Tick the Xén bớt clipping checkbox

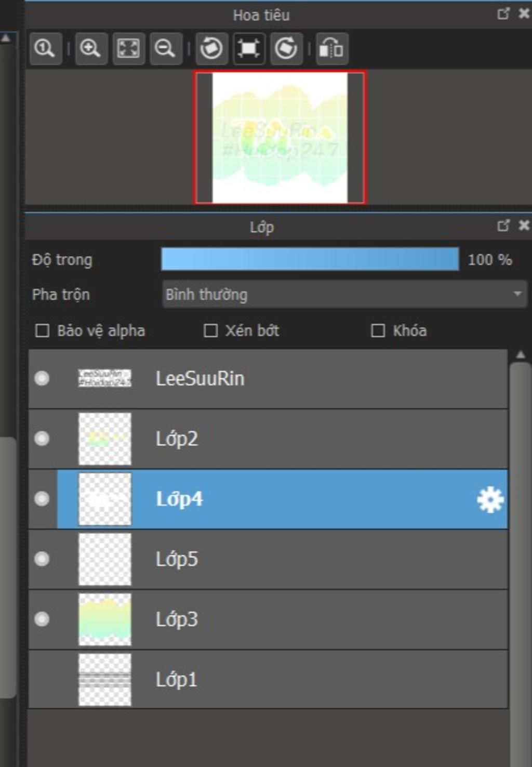tap(210, 331)
